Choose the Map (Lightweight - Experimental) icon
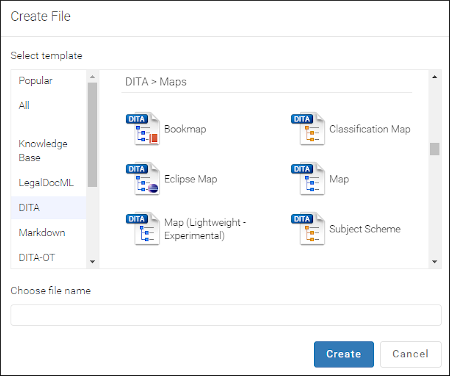The image size is (450, 376). 143,229
